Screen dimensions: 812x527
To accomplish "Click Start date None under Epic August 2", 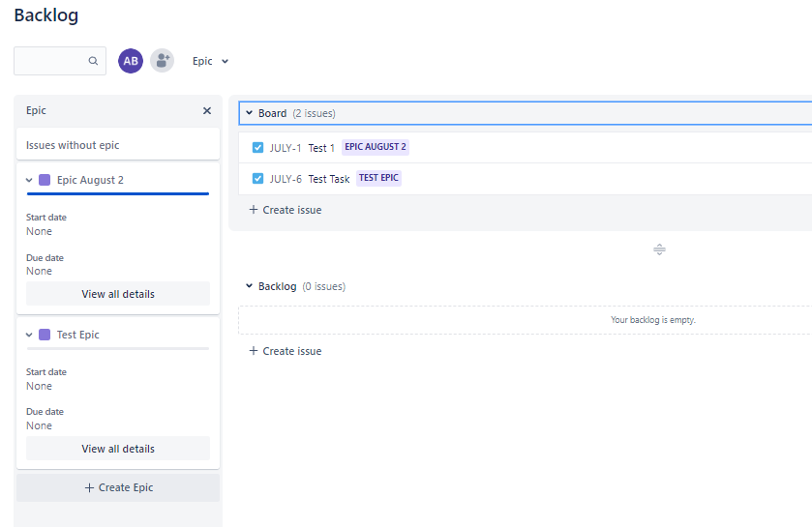I will pyautogui.click(x=46, y=224).
